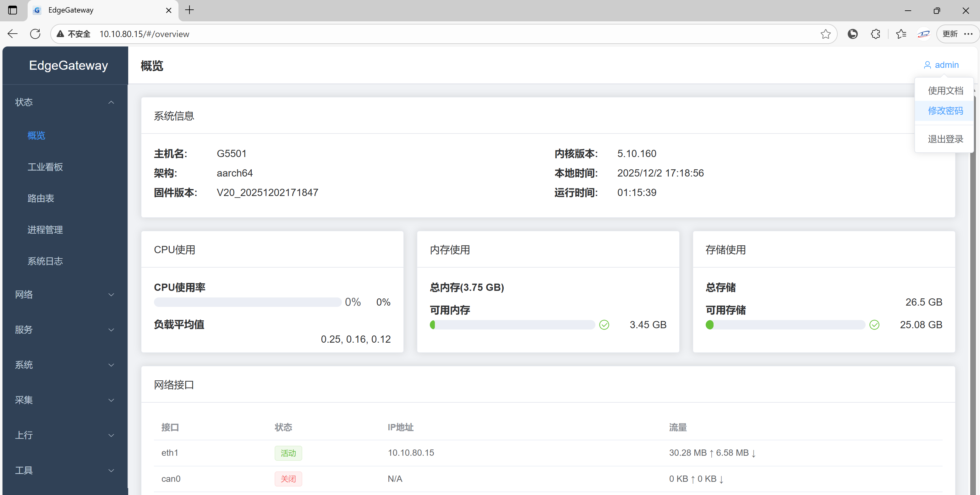The height and width of the screenshot is (495, 980).
Task: Open the browser favorites list icon
Action: [901, 34]
